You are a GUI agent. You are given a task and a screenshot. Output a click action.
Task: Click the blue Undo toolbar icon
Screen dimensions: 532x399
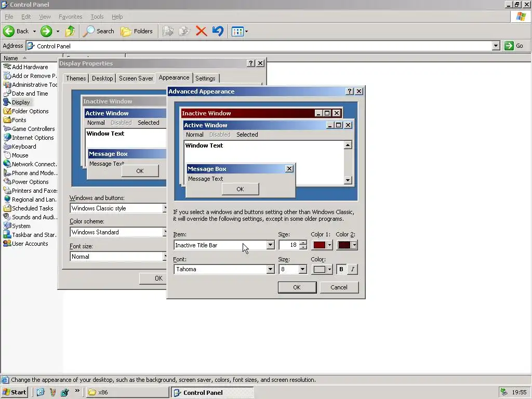218,31
